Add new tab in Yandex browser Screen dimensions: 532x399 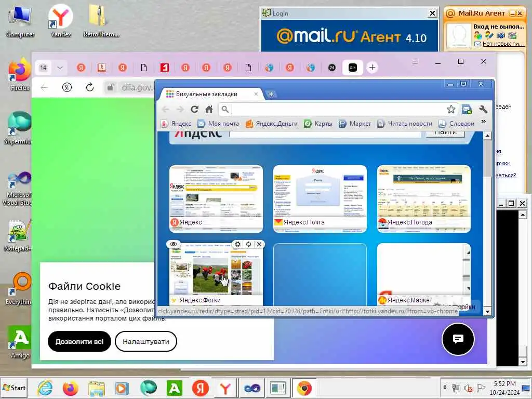pyautogui.click(x=372, y=68)
